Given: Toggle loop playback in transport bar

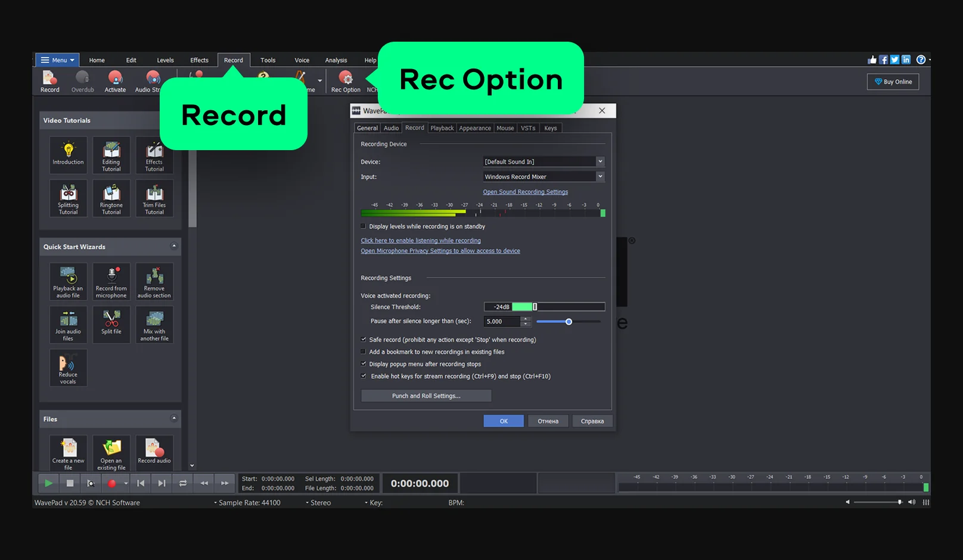Looking at the screenshot, I should (x=183, y=483).
